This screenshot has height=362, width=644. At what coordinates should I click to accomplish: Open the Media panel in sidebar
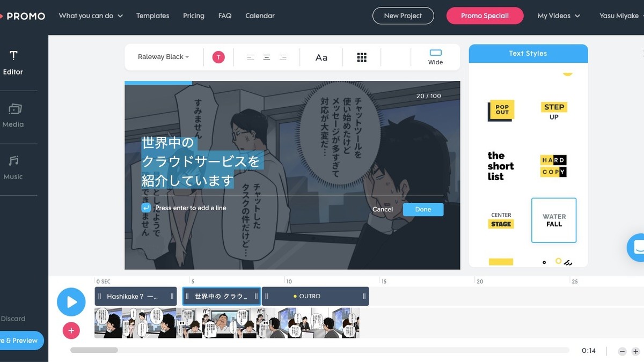(x=13, y=115)
